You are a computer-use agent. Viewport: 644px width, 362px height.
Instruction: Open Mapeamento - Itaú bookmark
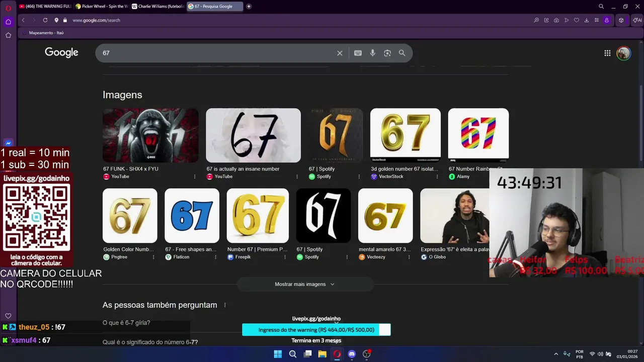(43, 33)
